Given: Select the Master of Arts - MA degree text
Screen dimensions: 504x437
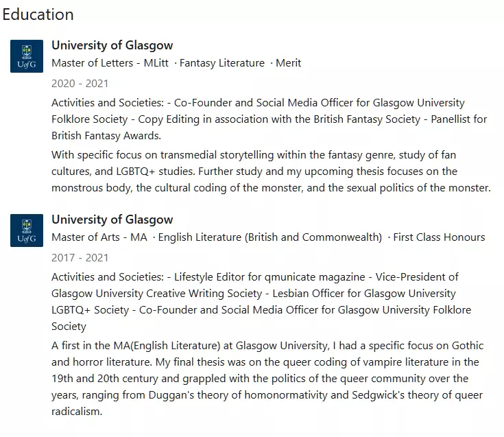Looking at the screenshot, I should point(99,237).
